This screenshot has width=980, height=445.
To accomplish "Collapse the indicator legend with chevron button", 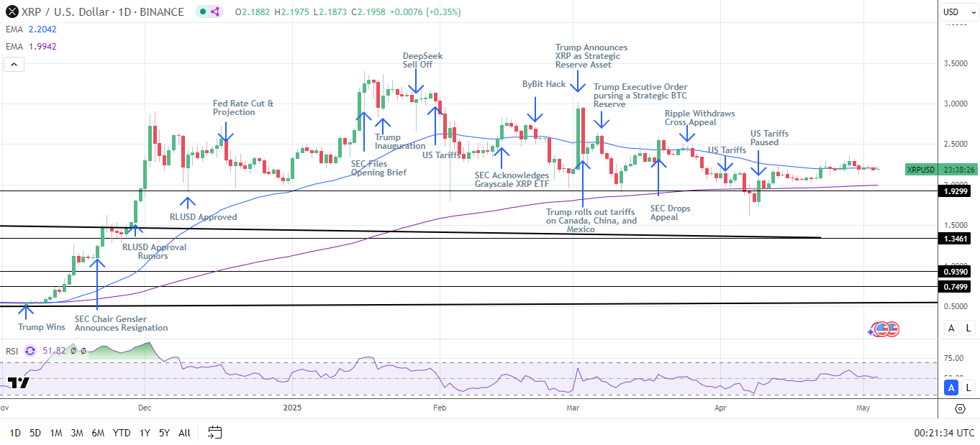I will 13,64.
